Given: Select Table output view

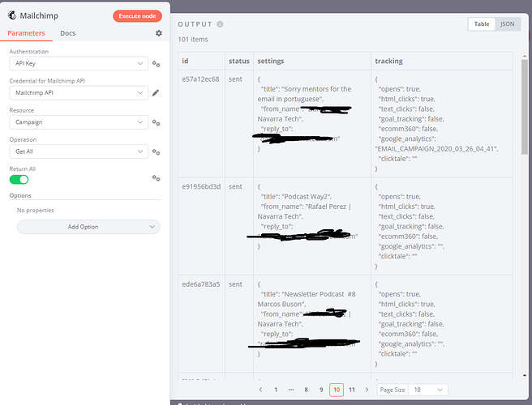Looking at the screenshot, I should pyautogui.click(x=482, y=24).
